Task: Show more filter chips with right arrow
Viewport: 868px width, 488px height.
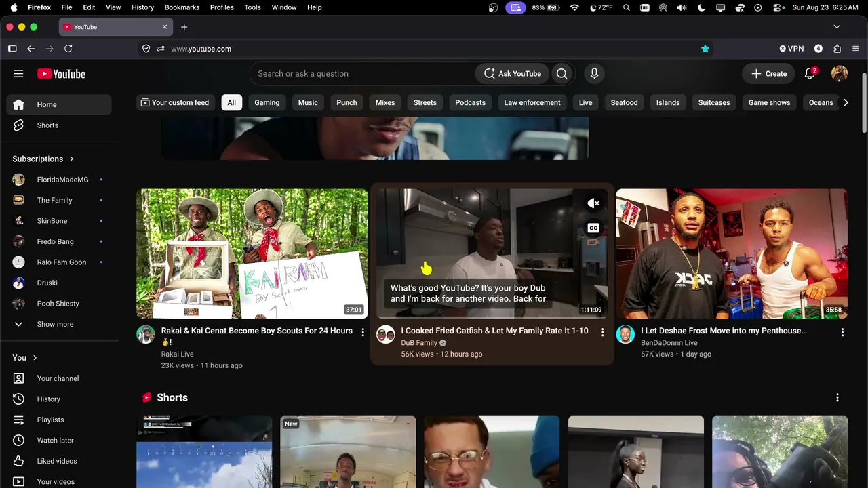Action: coord(846,102)
